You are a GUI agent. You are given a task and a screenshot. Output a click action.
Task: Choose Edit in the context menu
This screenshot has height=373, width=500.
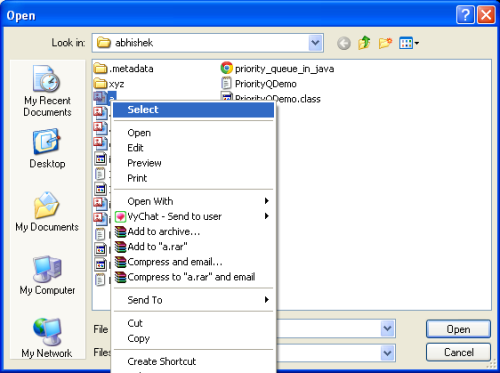[193, 148]
